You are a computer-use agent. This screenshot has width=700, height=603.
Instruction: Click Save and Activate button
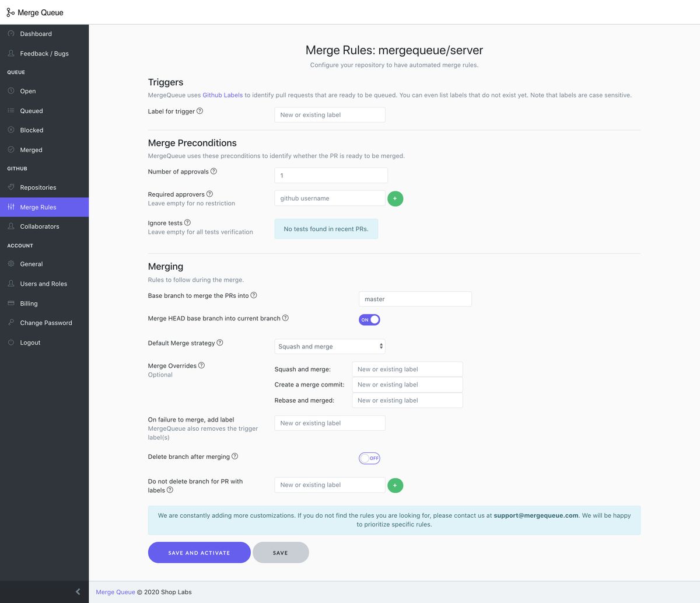[x=199, y=553]
